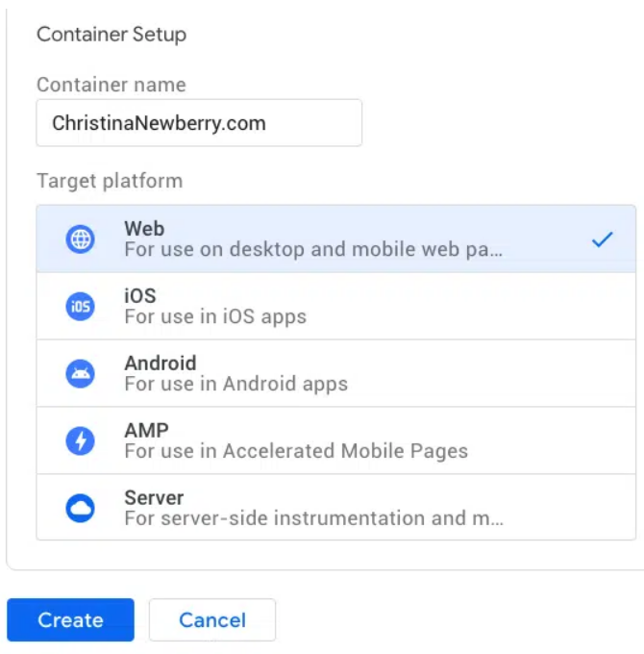Click the Android robot icon
This screenshot has height=654, width=644.
point(80,373)
